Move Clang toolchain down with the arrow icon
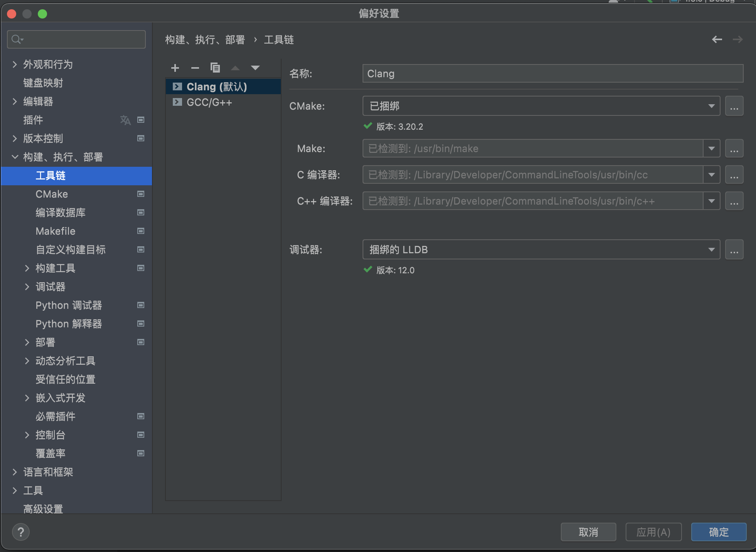The width and height of the screenshot is (756, 552). tap(255, 68)
